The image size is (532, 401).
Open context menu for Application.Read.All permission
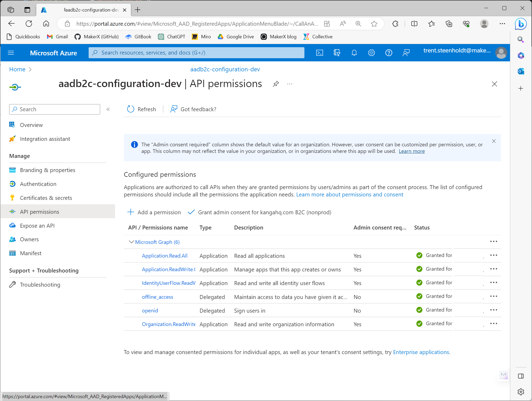494,255
